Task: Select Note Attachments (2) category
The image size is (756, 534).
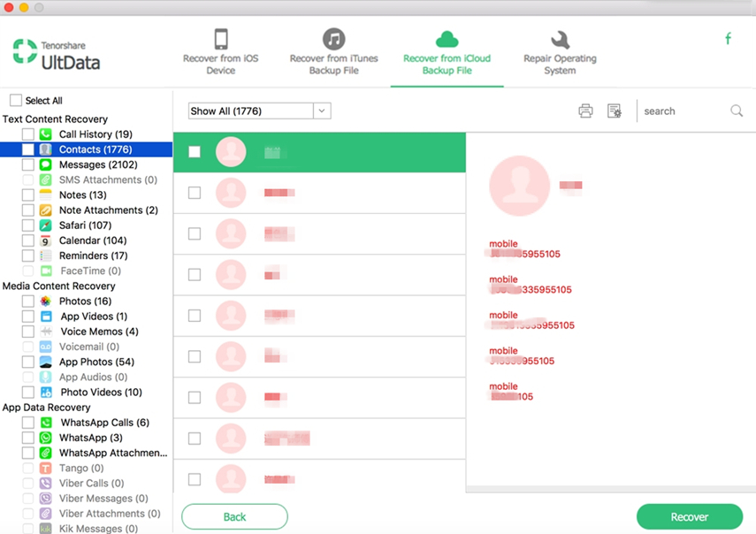Action: pos(109,210)
